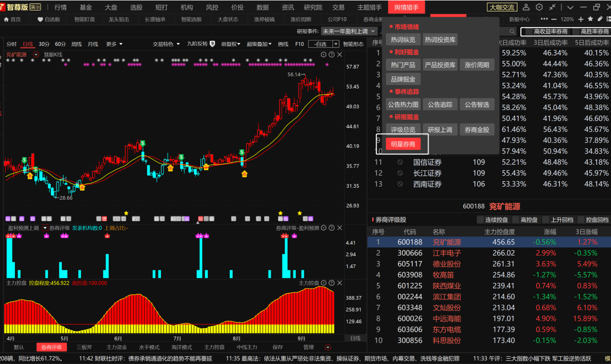Open the 行情 menu
The width and height of the screenshot is (611, 364).
point(61,7)
